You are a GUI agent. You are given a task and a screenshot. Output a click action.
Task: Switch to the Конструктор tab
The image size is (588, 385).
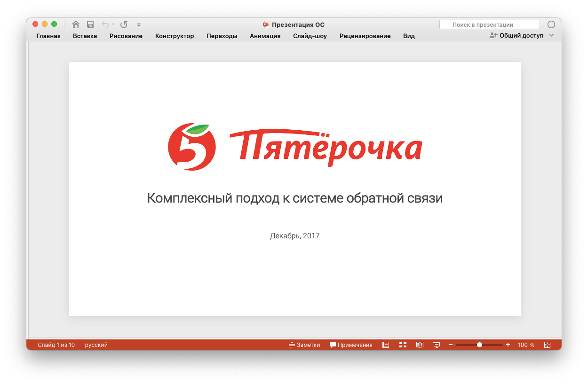pyautogui.click(x=175, y=36)
